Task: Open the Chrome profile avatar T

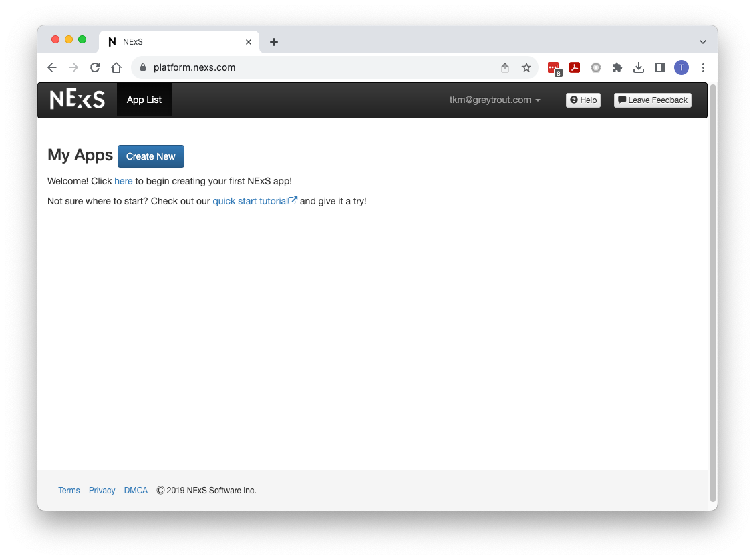Action: [x=682, y=67]
